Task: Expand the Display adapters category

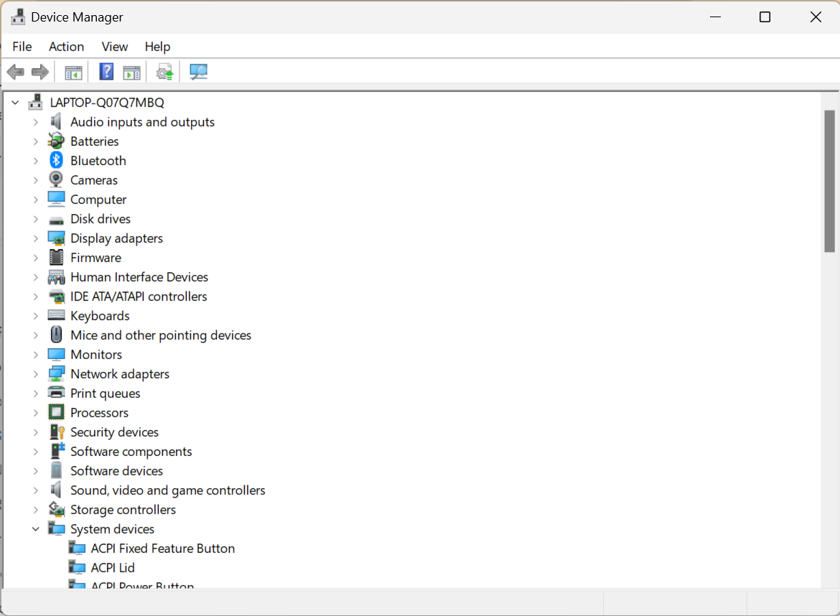Action: [35, 238]
